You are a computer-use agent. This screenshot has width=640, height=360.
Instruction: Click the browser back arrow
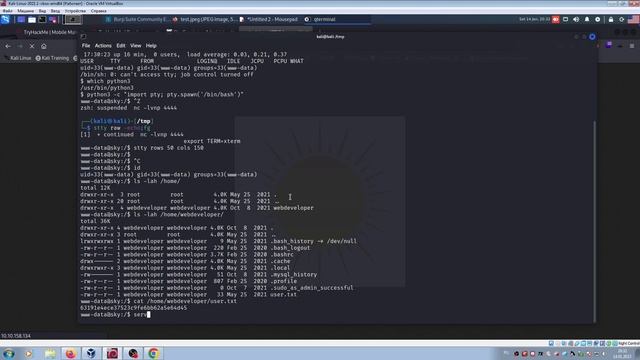(x=8, y=46)
